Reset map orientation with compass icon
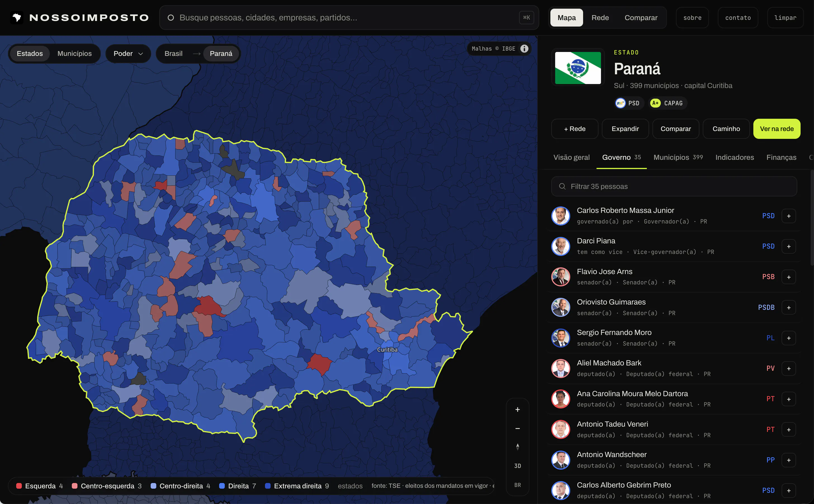Image resolution: width=814 pixels, height=504 pixels. tap(517, 447)
